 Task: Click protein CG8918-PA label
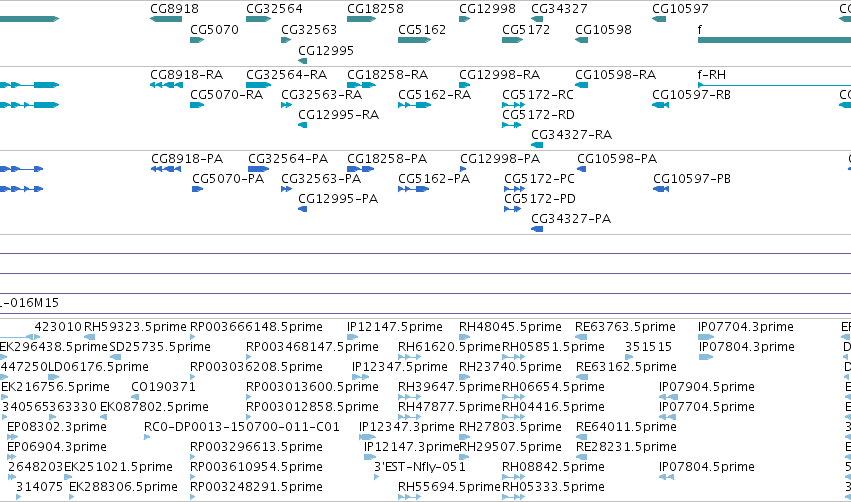pos(187,158)
